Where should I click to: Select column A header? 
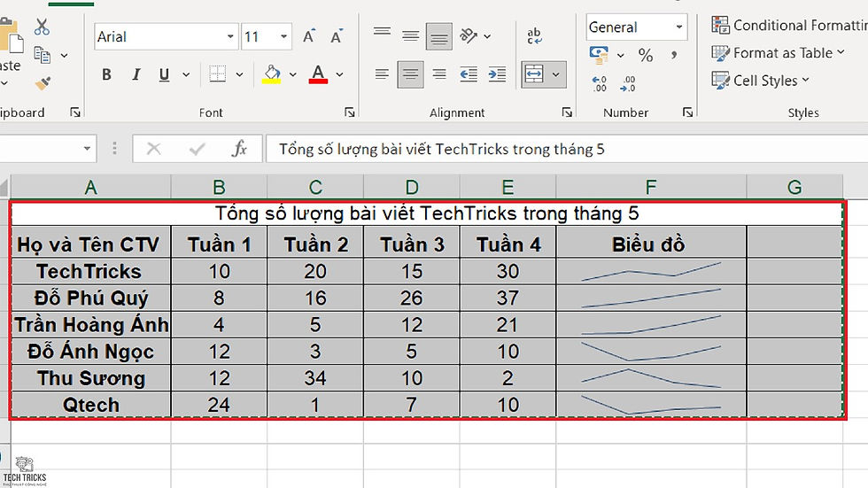[90, 187]
